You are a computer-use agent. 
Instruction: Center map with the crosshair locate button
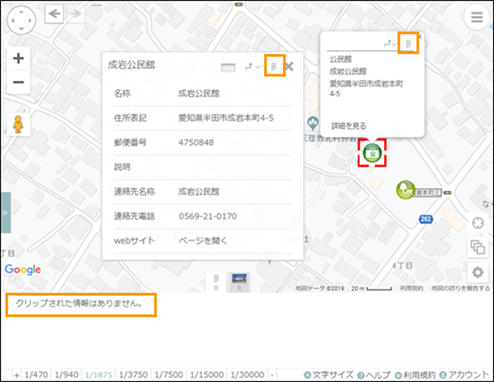pos(478,223)
